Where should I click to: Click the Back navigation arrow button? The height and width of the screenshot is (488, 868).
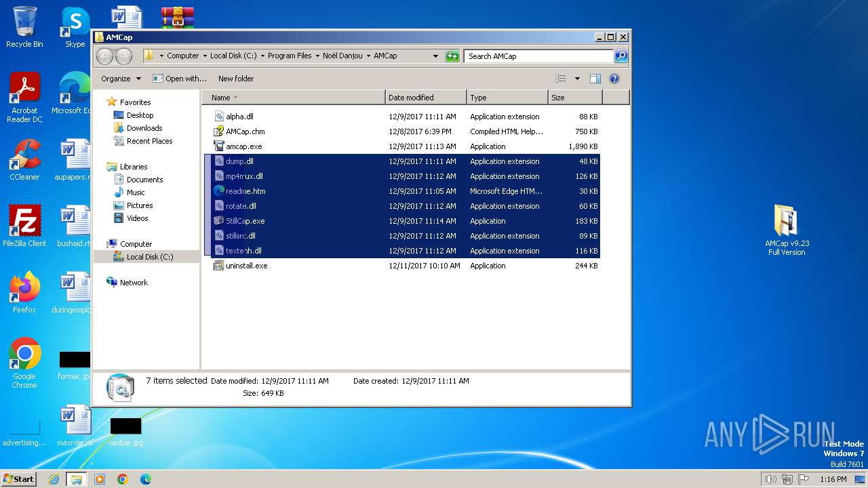[x=104, y=56]
